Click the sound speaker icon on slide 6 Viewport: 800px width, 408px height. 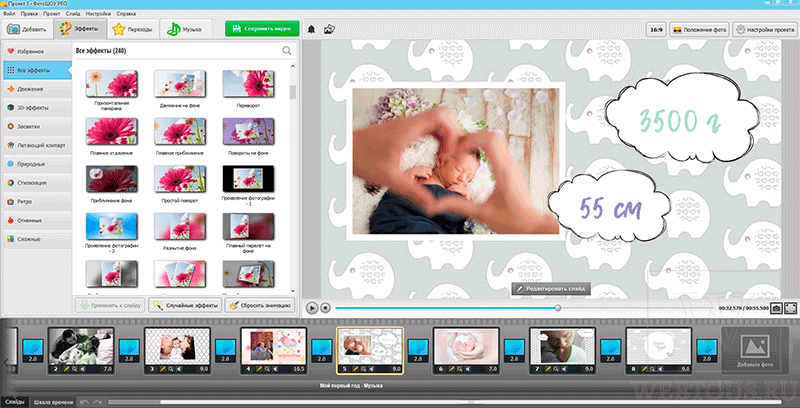[x=468, y=369]
